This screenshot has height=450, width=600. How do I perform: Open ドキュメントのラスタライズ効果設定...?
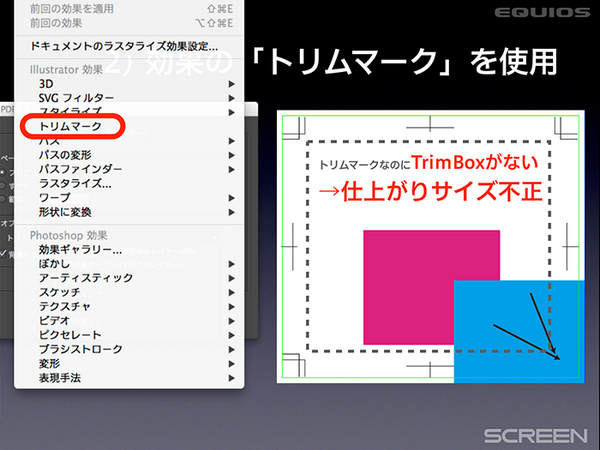point(129,46)
